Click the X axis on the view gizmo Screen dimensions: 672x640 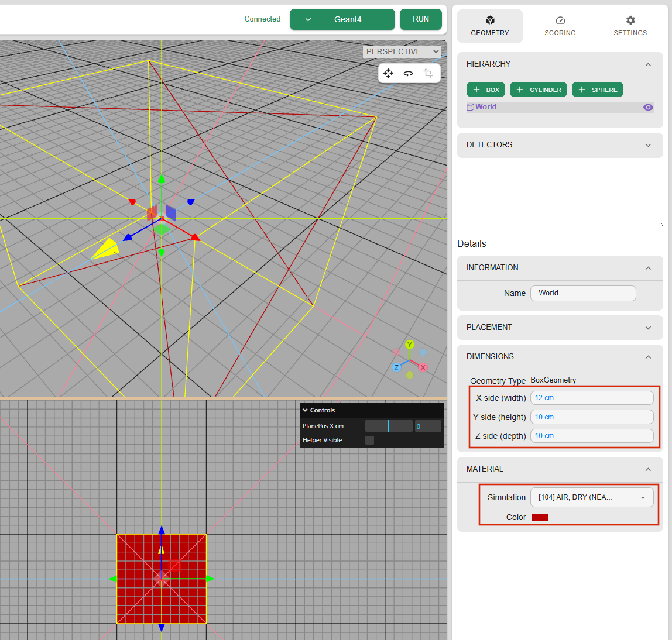tap(423, 367)
